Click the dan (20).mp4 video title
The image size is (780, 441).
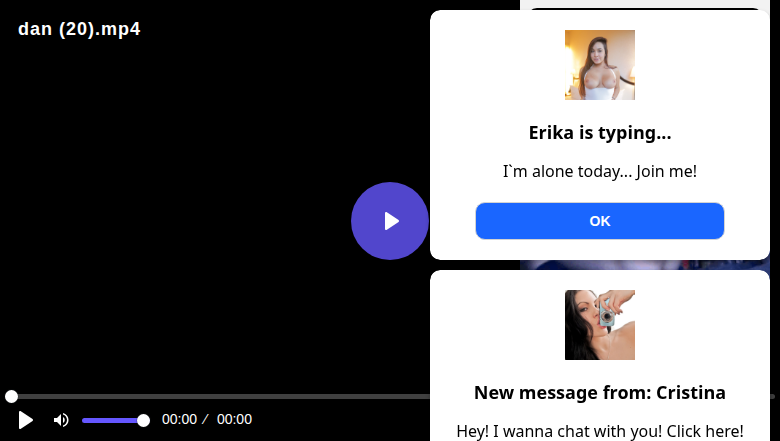pos(79,29)
